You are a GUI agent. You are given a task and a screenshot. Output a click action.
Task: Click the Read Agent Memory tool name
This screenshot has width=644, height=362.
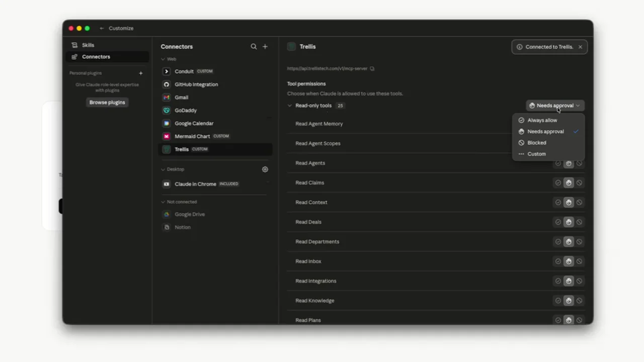coord(319,124)
